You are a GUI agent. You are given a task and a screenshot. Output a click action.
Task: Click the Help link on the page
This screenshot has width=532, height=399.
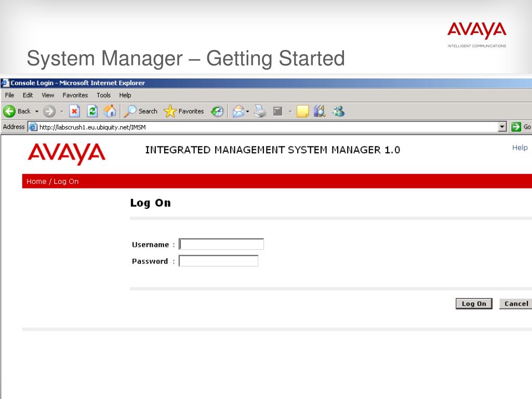520,148
